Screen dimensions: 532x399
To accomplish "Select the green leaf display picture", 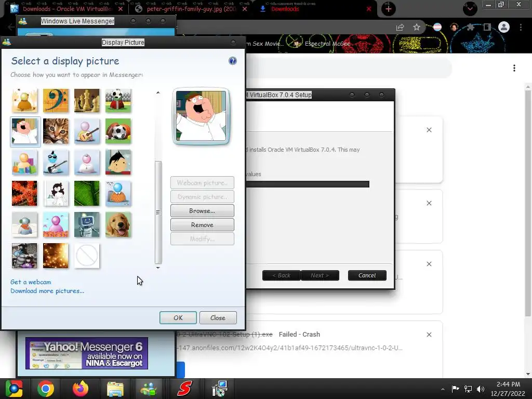I will point(87,193).
